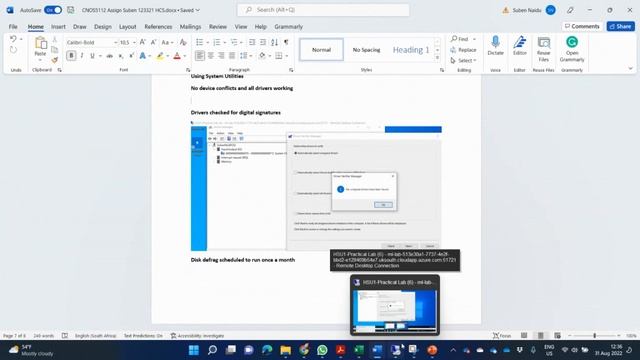The width and height of the screenshot is (640, 360).
Task: Switch to Web Layout view
Action: [x=558, y=336]
